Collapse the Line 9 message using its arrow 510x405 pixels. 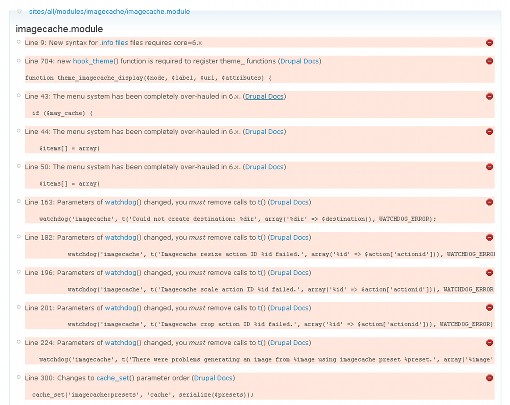coord(19,42)
